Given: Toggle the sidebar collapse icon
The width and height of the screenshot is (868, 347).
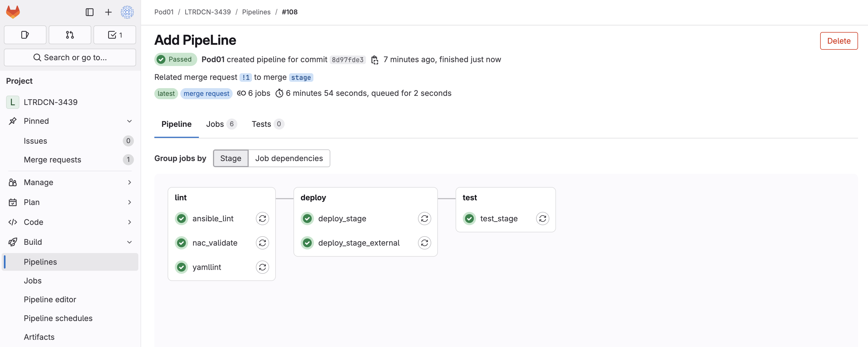Looking at the screenshot, I should click(x=90, y=12).
